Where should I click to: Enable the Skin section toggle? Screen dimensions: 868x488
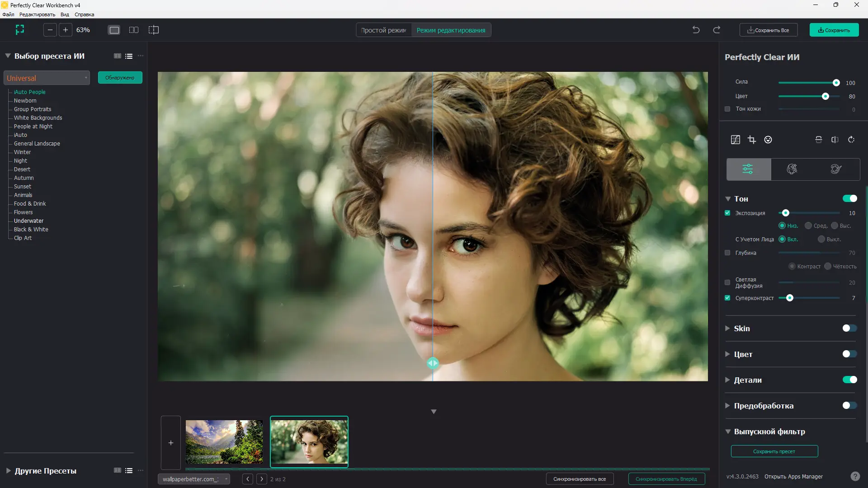[849, 328]
